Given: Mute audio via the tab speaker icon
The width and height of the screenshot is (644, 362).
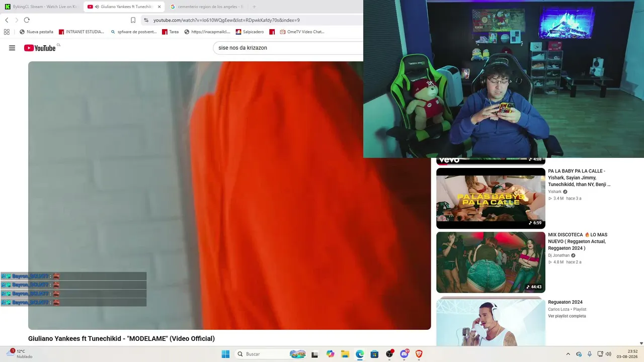Looking at the screenshot, I should coord(97,7).
